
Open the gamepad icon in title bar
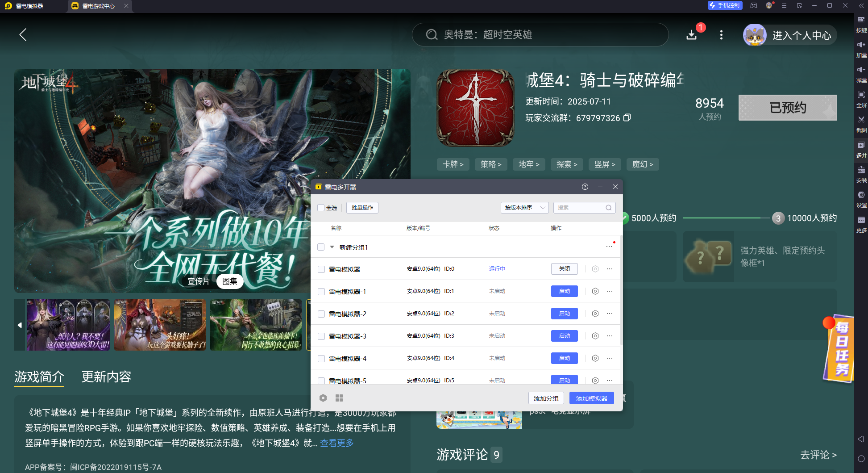tap(754, 5)
